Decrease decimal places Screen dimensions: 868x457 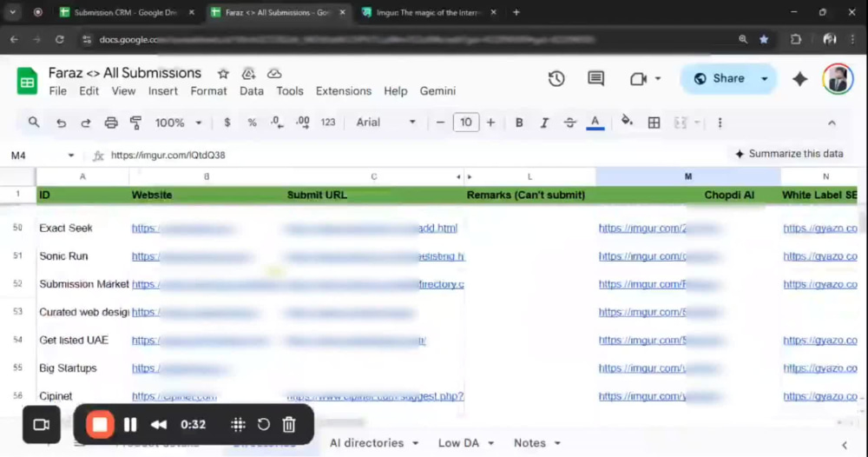click(x=277, y=123)
